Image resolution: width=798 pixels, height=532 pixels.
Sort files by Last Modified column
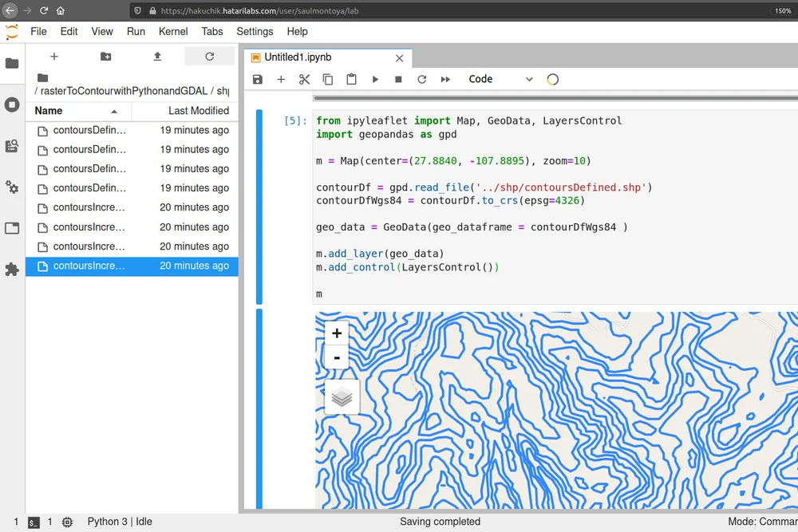pos(185,111)
